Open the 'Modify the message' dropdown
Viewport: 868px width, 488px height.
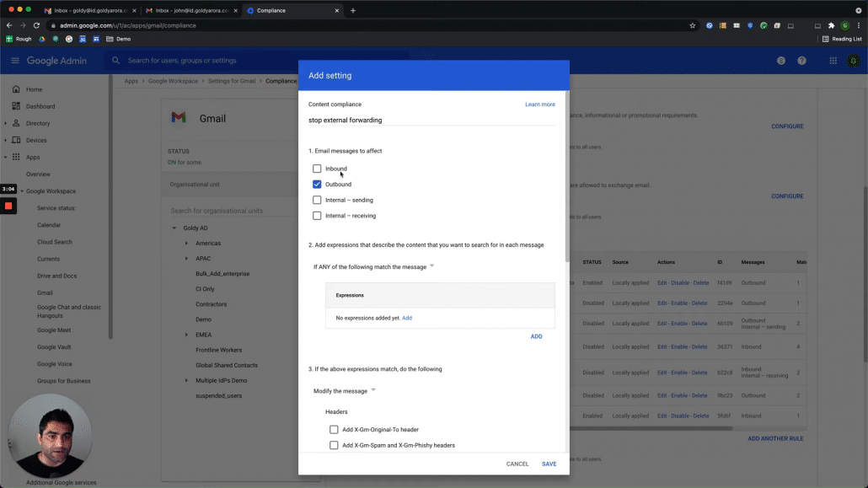click(345, 390)
